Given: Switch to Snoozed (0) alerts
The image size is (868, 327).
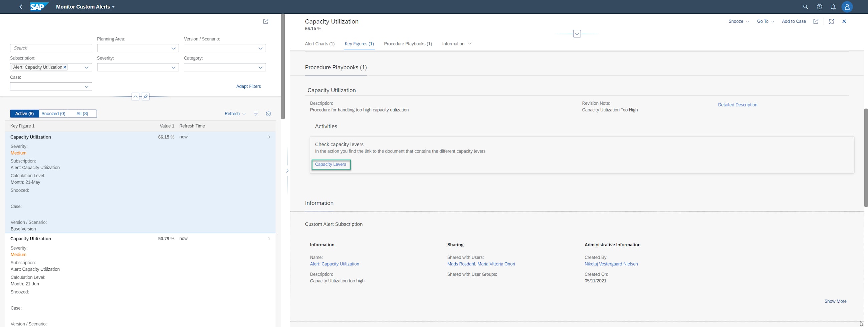Looking at the screenshot, I should click(53, 114).
